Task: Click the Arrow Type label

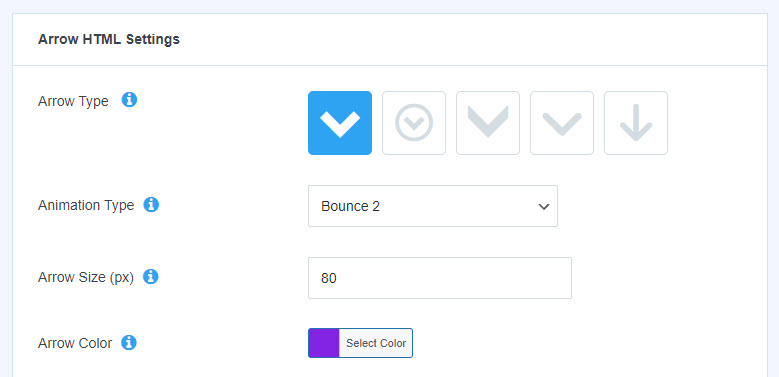Action: pos(73,101)
